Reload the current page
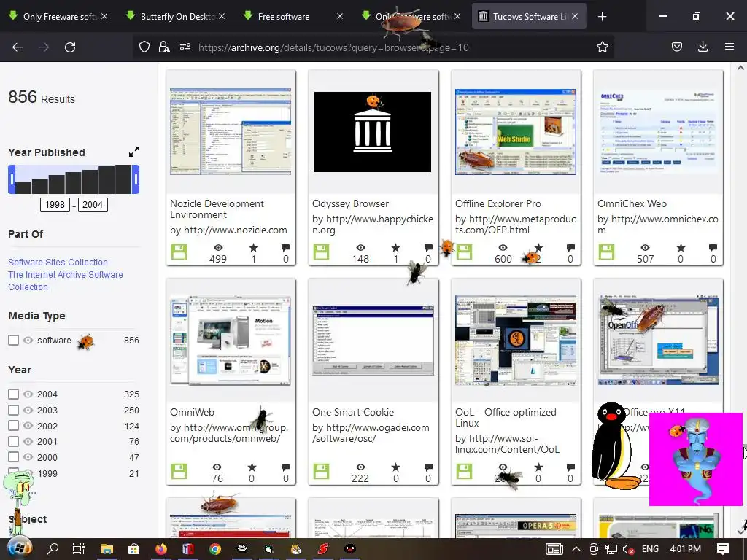Image resolution: width=747 pixels, height=560 pixels. click(70, 47)
